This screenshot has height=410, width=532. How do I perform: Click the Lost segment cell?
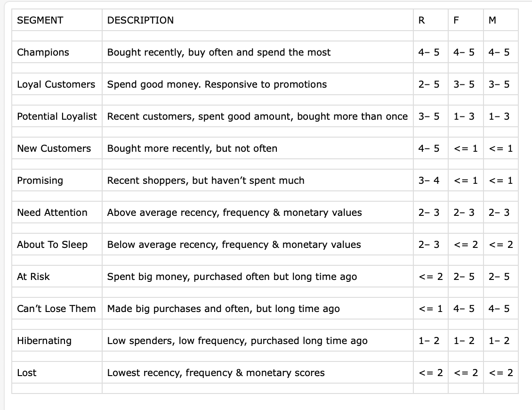coord(27,373)
